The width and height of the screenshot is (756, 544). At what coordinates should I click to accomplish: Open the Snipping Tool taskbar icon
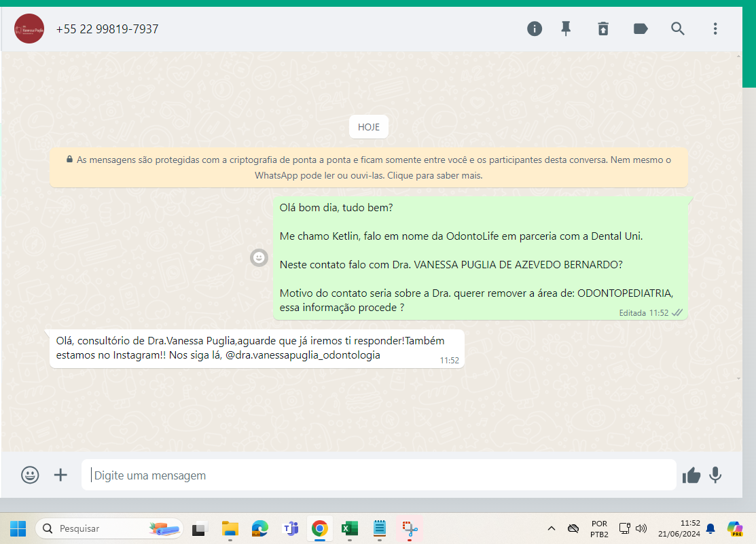(x=410, y=528)
